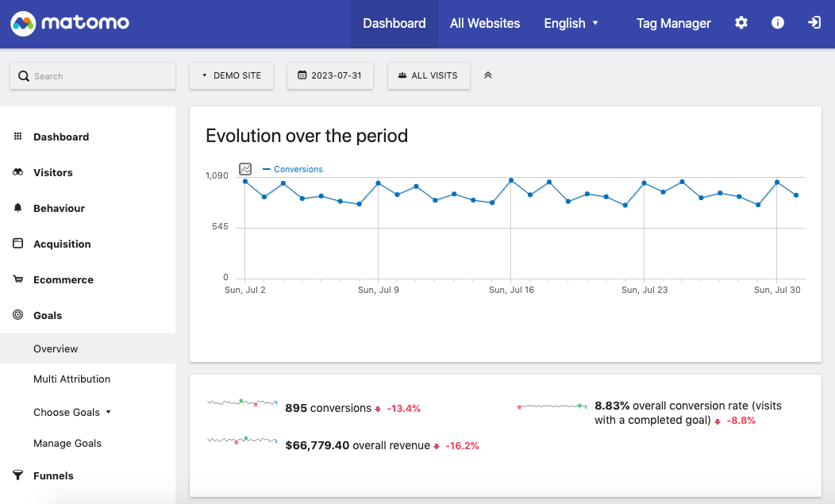The image size is (835, 504).
Task: Go to Multi Attribution page
Action: tap(71, 379)
